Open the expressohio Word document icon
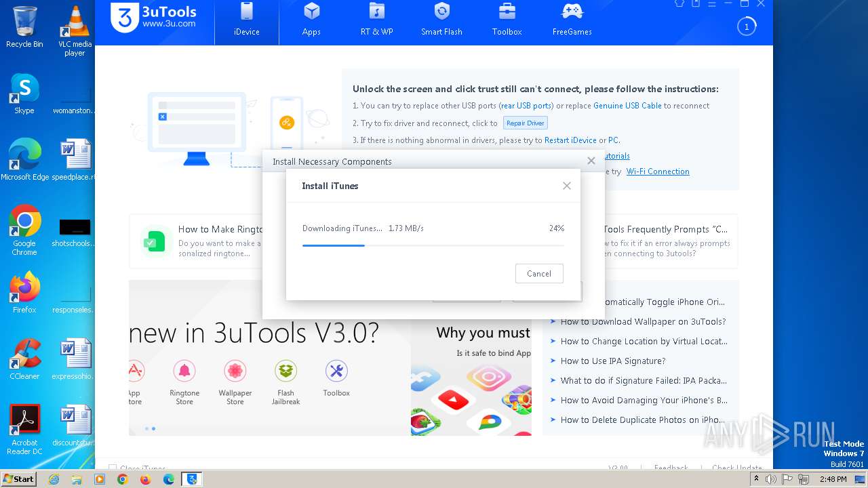The height and width of the screenshot is (488, 868). point(75,360)
